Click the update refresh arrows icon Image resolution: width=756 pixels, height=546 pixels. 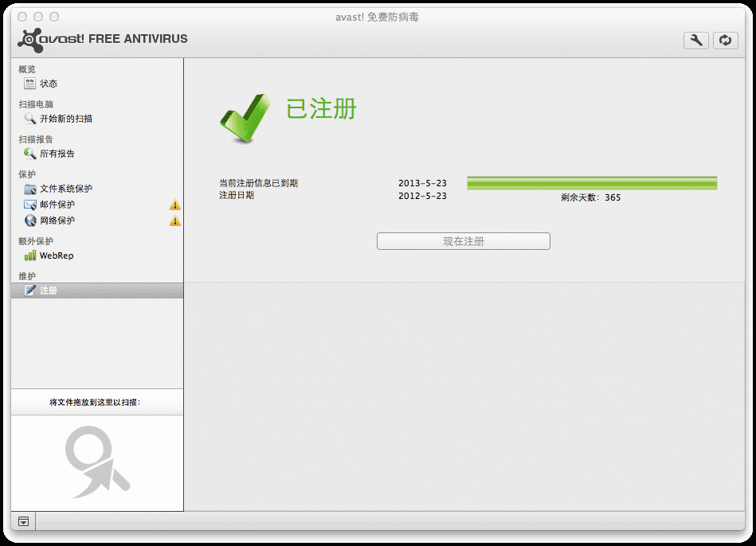725,41
